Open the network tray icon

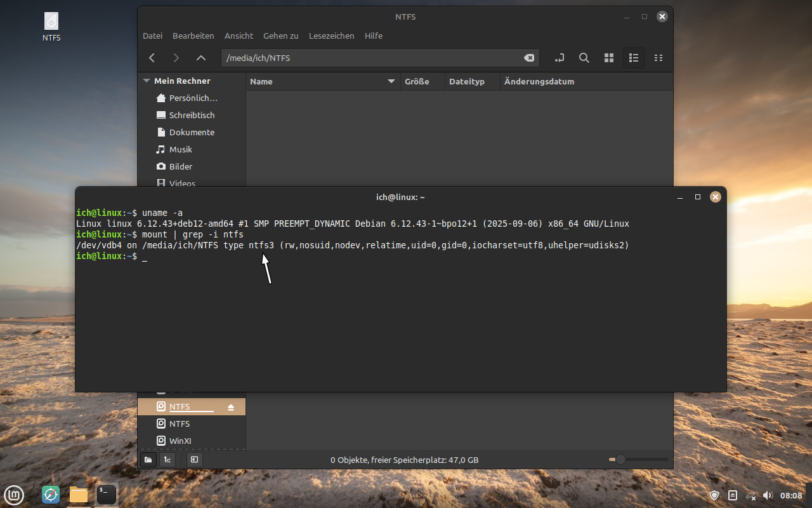tap(751, 495)
